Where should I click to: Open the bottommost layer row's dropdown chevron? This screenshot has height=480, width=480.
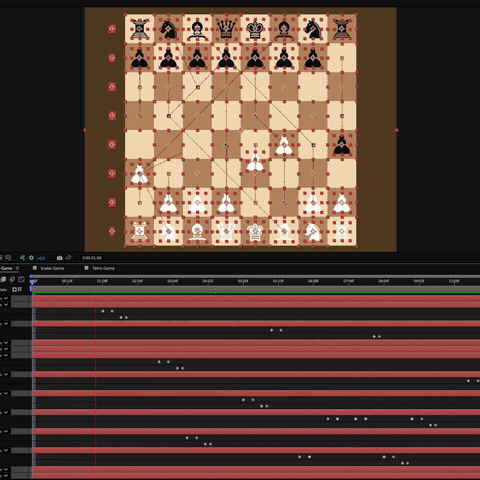6,476
